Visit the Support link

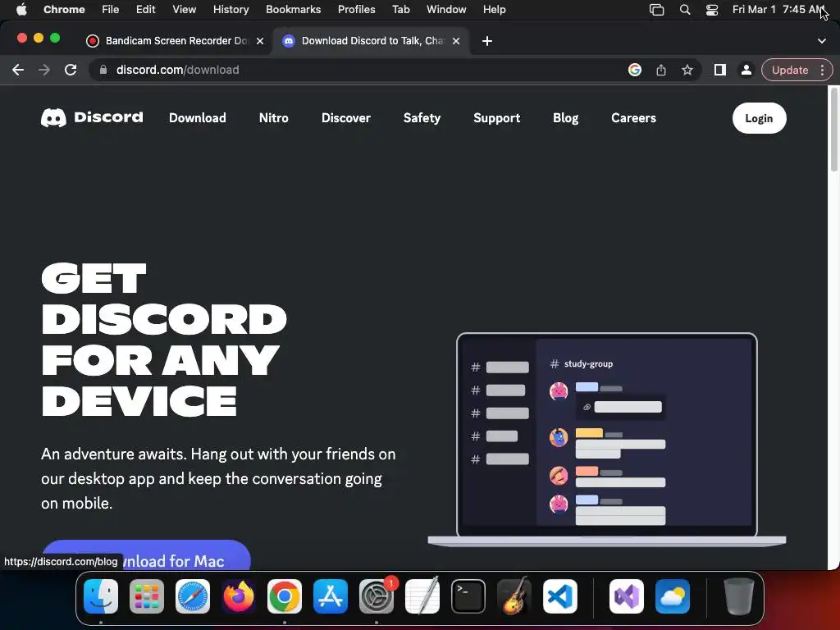[x=496, y=118]
